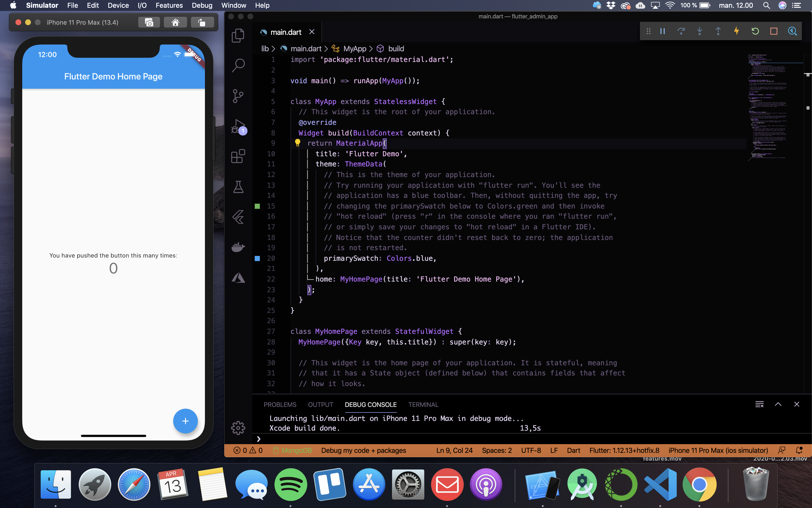Select device iPhone 11 Pro Max (ios simulator)
This screenshot has width=812, height=508.
click(718, 450)
